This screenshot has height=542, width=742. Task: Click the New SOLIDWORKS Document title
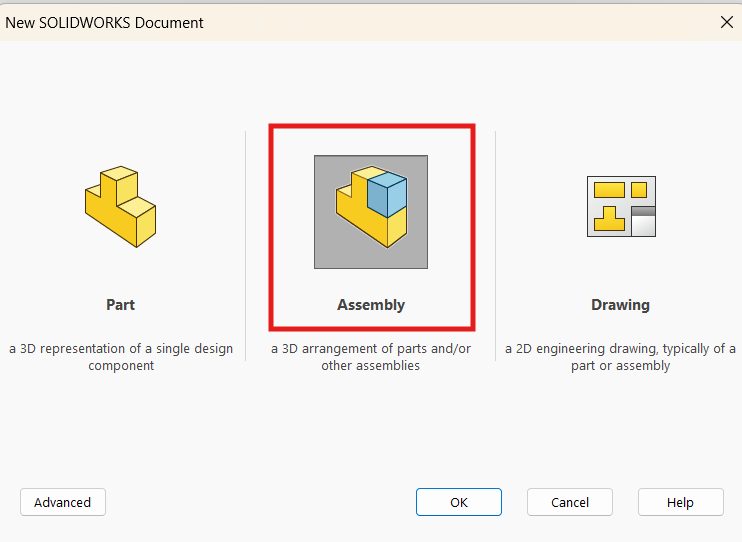(x=105, y=23)
